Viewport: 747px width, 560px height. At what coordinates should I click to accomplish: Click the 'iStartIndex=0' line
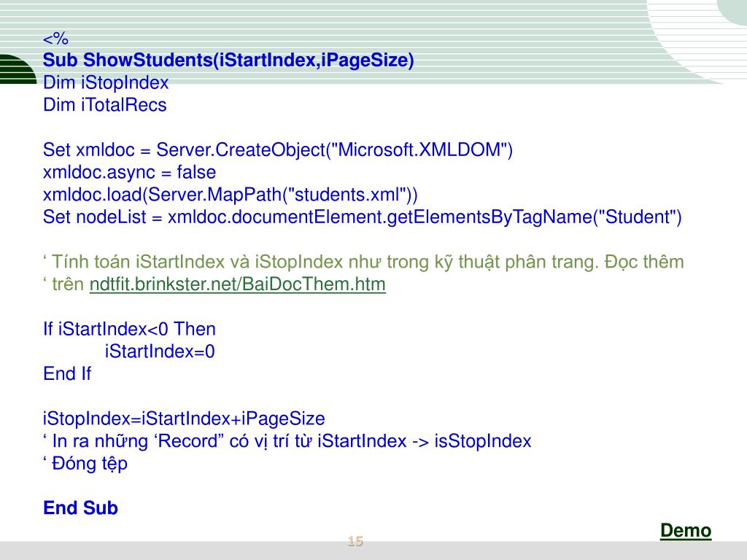[x=160, y=351]
